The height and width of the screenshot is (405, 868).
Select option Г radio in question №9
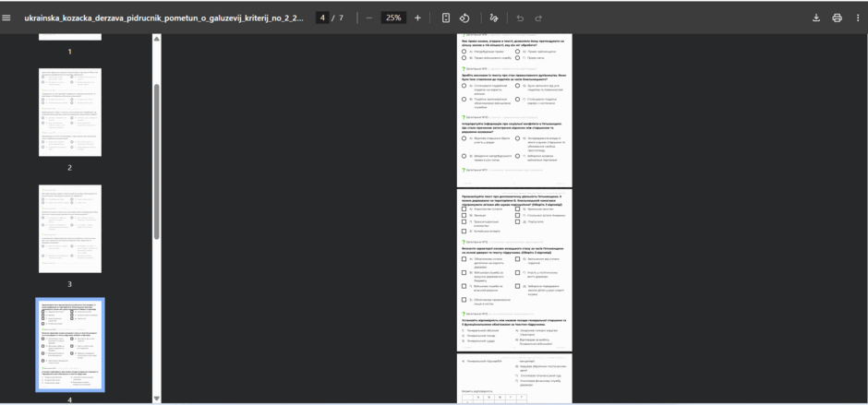coord(517,99)
